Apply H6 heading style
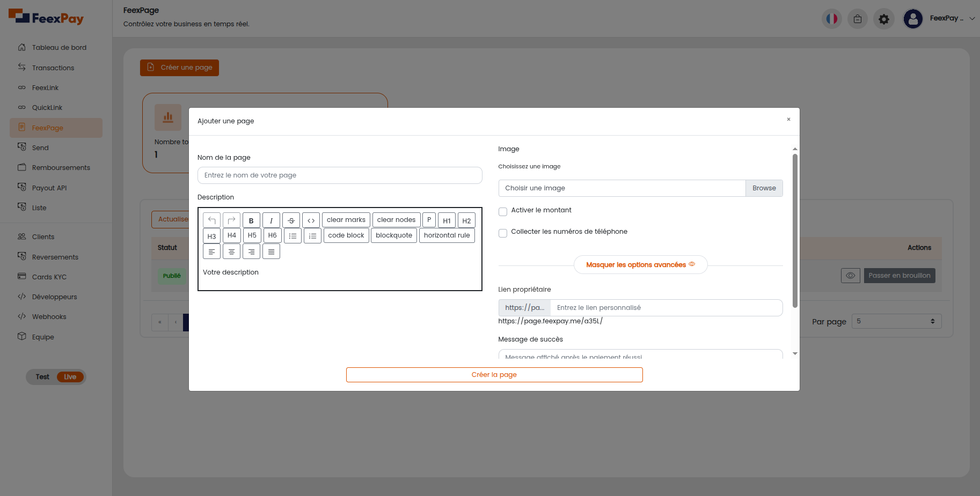980x496 pixels. [273, 235]
